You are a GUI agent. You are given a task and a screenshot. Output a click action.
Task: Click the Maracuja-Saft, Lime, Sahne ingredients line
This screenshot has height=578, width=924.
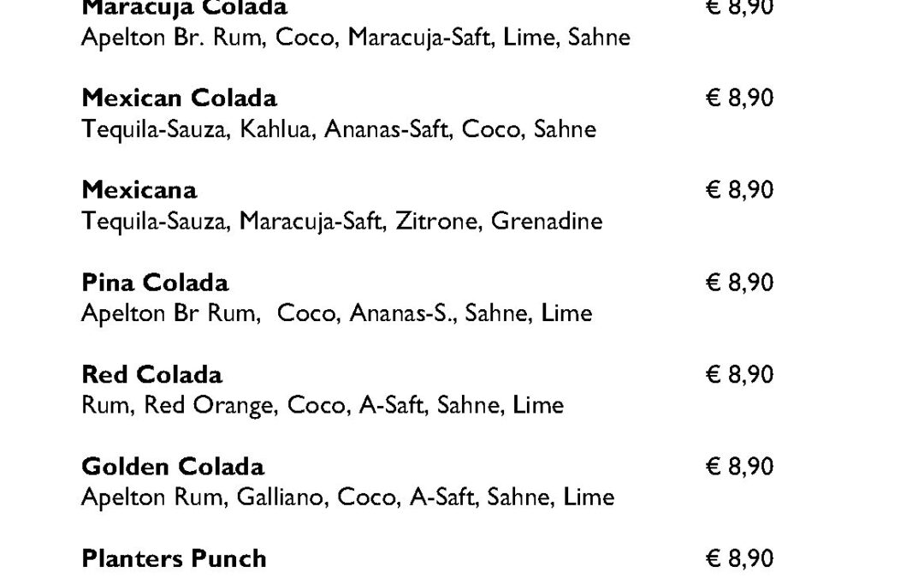[x=356, y=38]
